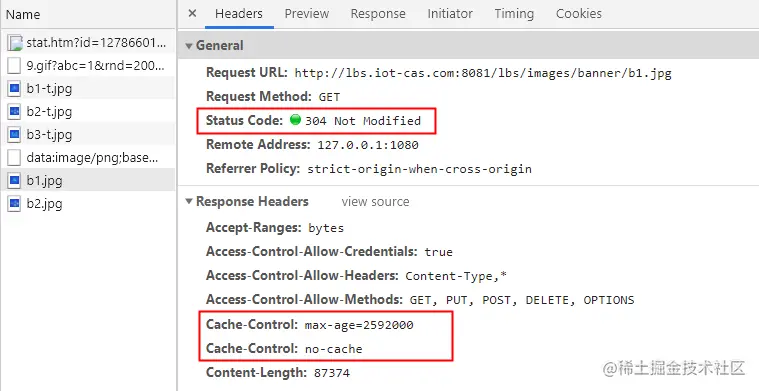The image size is (759, 391).
Task: Collapse the Response Headers section
Action: 189,201
